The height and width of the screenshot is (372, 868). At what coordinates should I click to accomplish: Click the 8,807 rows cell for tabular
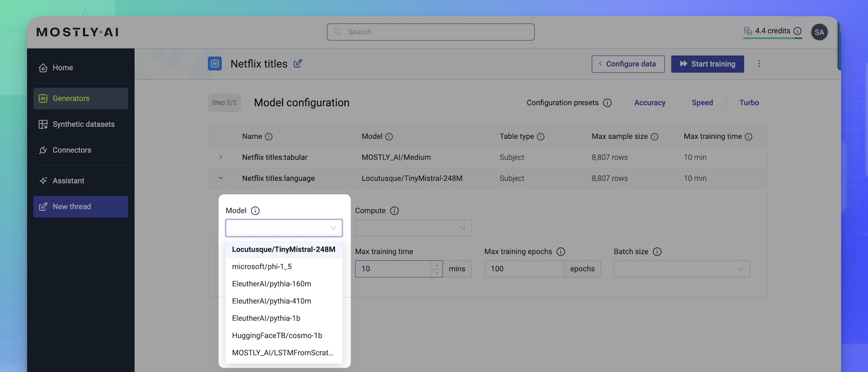coord(609,157)
